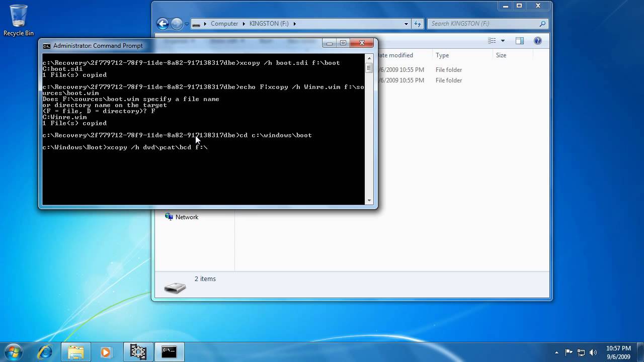Sort by Type column header

442,55
